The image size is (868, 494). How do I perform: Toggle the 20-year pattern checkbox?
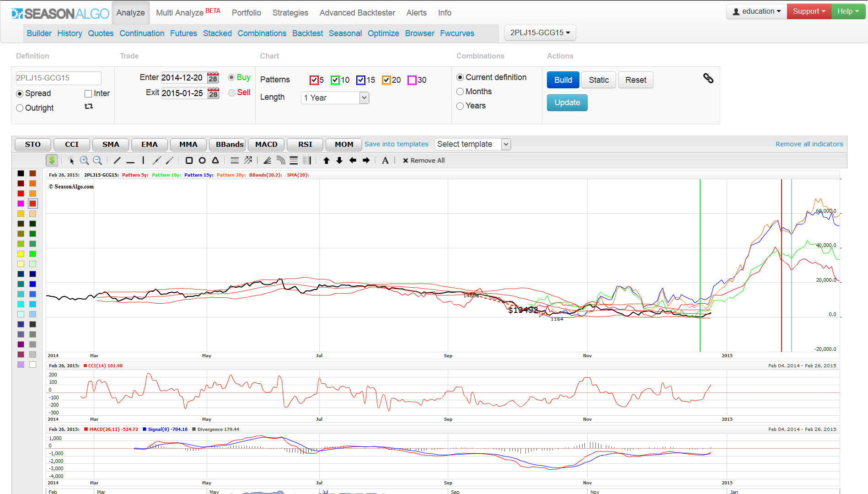point(386,80)
